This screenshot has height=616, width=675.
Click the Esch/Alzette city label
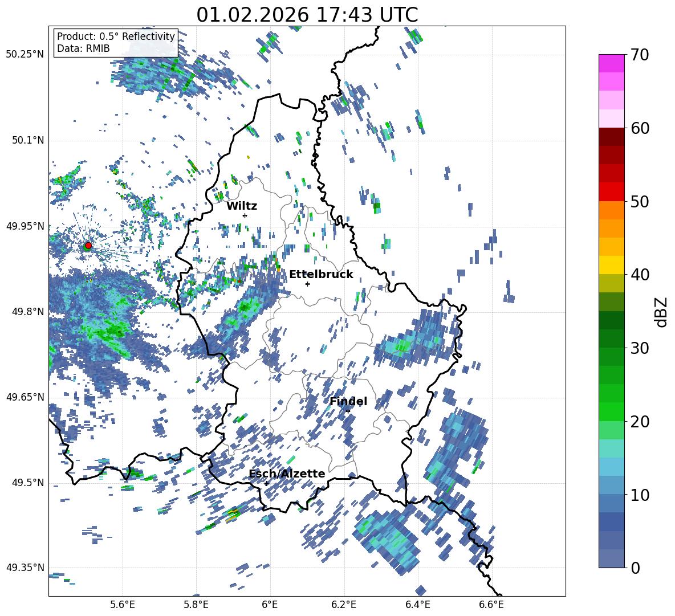[x=287, y=474]
